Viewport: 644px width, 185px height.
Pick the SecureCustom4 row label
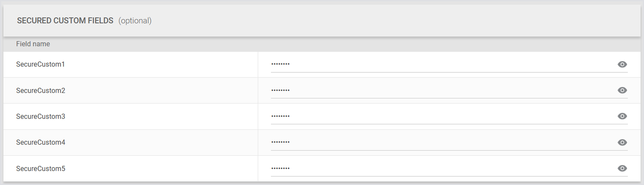40,143
